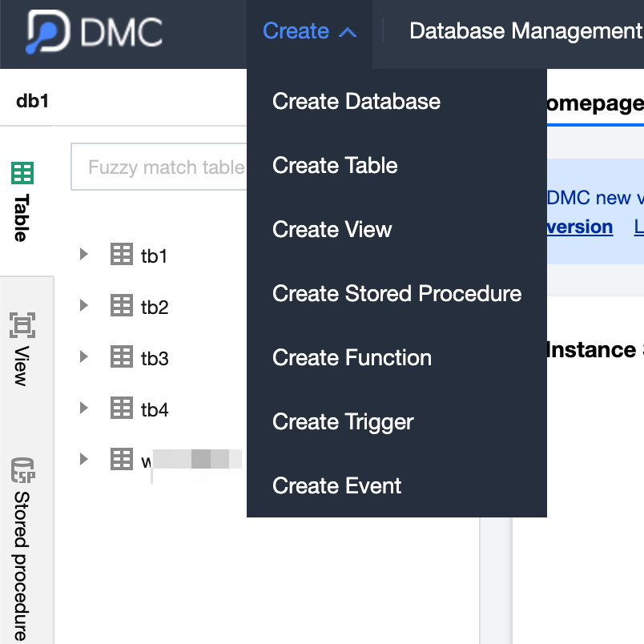
Task: Choose Create Database from the menu
Action: pyautogui.click(x=356, y=102)
